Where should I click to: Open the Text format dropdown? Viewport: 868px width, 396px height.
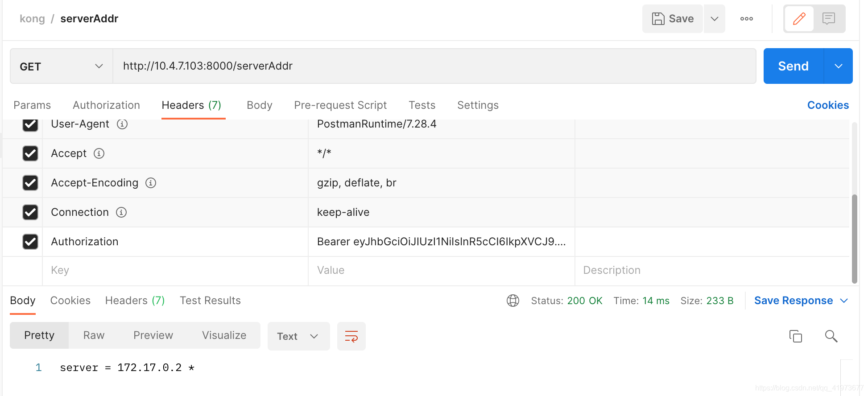298,336
